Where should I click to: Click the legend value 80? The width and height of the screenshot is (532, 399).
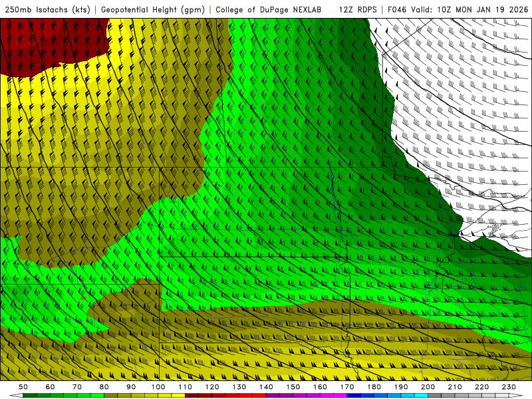coord(104,387)
